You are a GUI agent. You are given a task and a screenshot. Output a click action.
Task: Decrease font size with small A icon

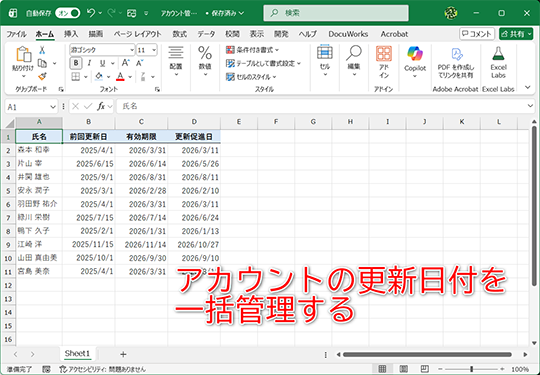tap(139, 63)
